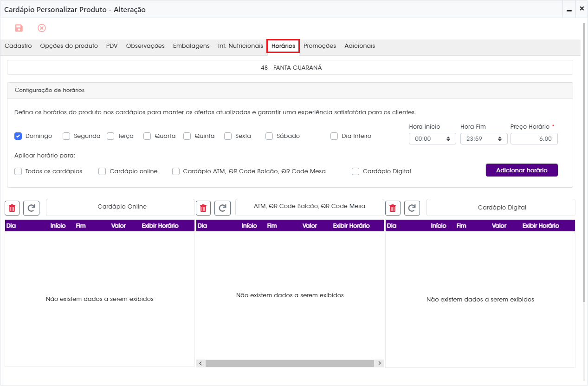588x386 pixels.
Task: Delete entries in Cardápio Digital list
Action: [393, 208]
